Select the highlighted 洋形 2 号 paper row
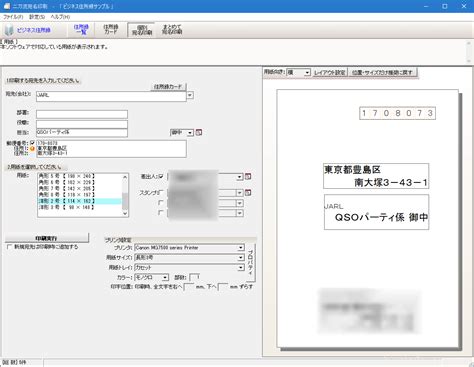Image resolution: width=474 pixels, height=367 pixels. [79, 201]
